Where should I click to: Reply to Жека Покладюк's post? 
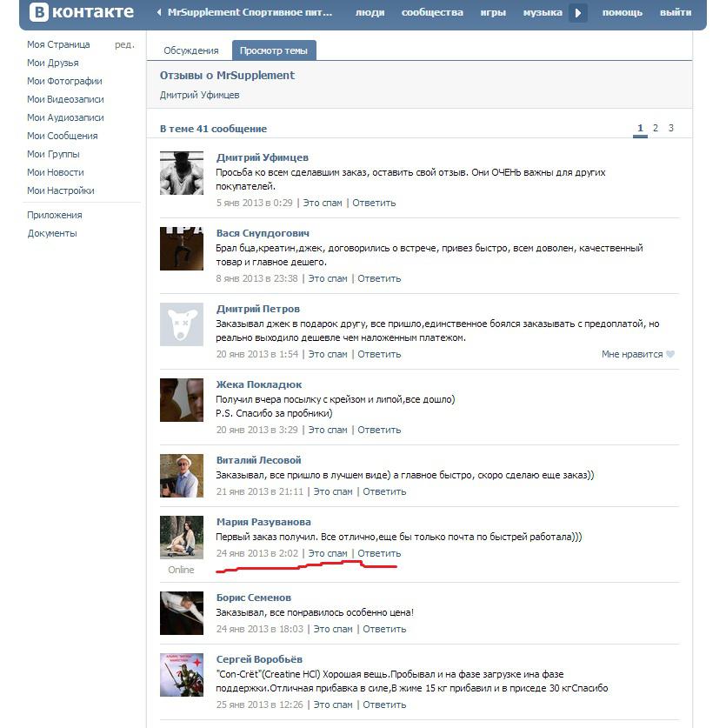pos(379,430)
